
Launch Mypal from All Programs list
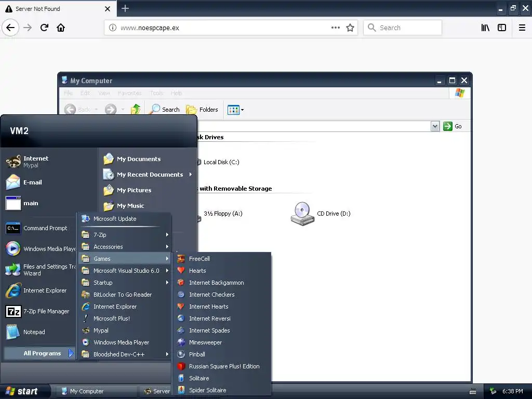[125, 330]
